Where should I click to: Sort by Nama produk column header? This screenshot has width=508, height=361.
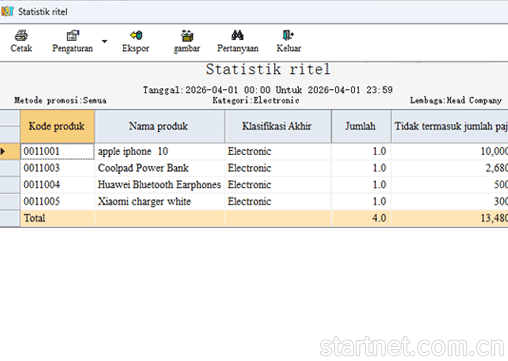click(159, 126)
